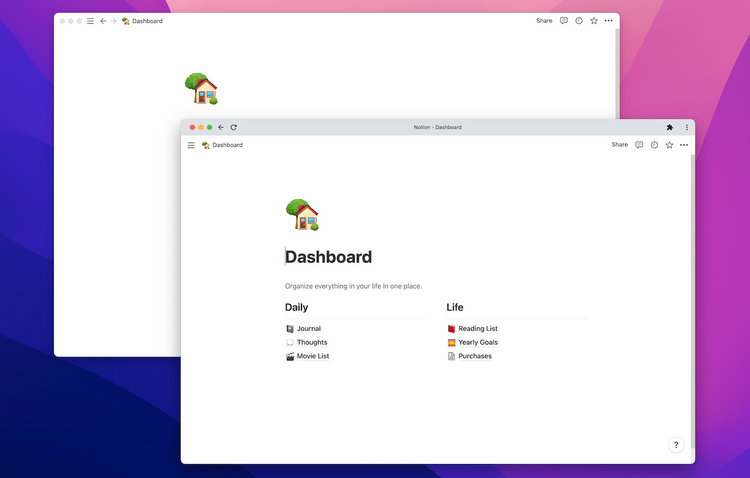Image resolution: width=750 pixels, height=478 pixels.
Task: Open the Movie List page link
Action: (x=313, y=356)
